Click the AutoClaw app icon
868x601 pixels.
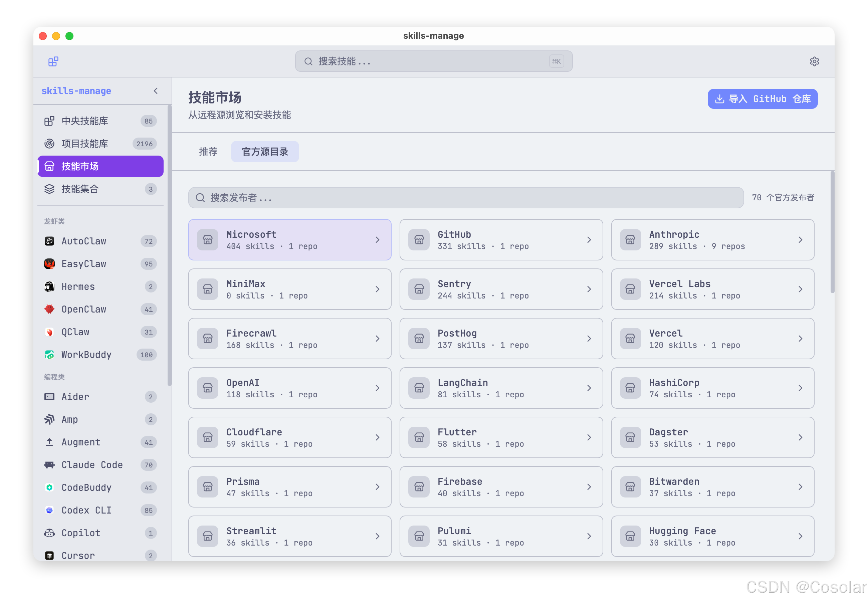coord(49,241)
